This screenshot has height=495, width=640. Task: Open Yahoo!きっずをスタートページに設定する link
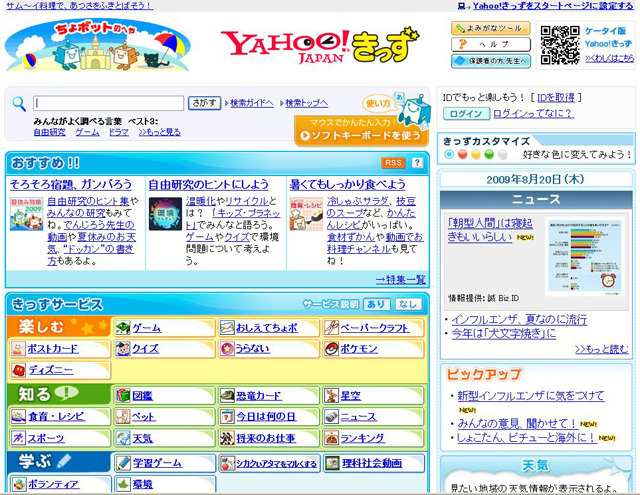coord(553,6)
